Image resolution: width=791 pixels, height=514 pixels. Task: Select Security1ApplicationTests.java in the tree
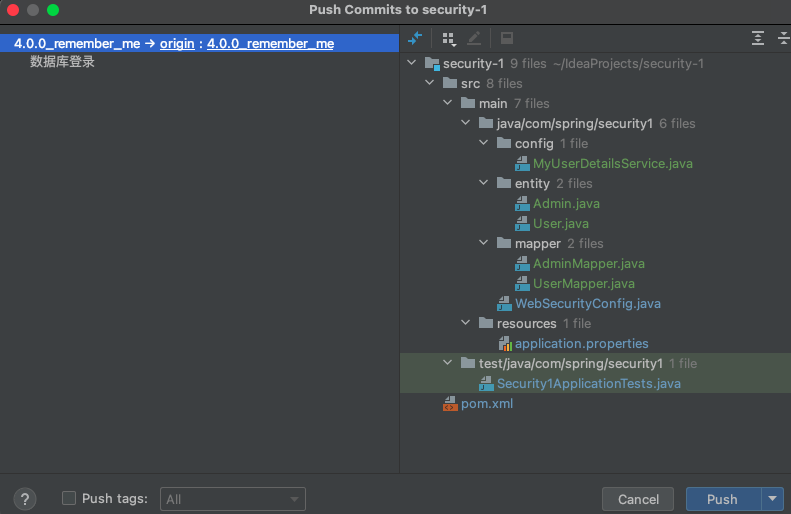[589, 383]
